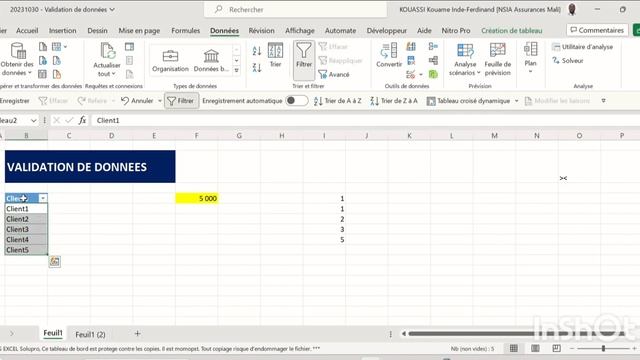Viewport: 640px width, 360px height.
Task: Open Obtenir des données menu
Action: (x=17, y=60)
